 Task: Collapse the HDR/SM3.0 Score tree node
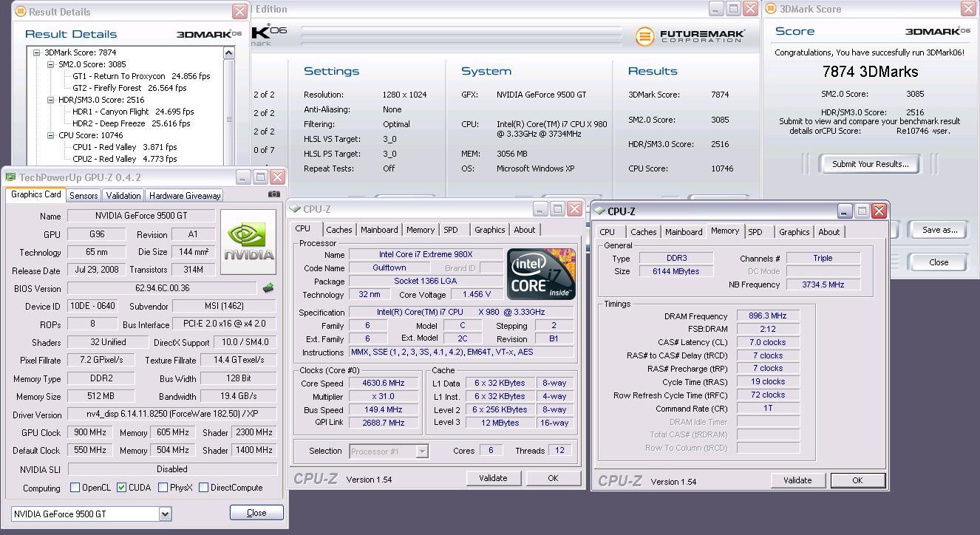pos(50,100)
